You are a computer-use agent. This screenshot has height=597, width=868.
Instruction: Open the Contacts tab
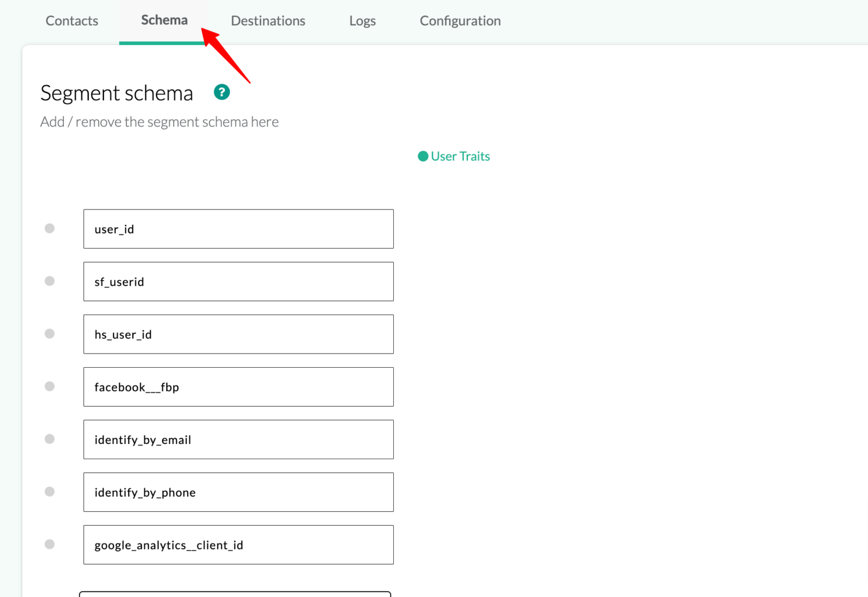point(72,21)
